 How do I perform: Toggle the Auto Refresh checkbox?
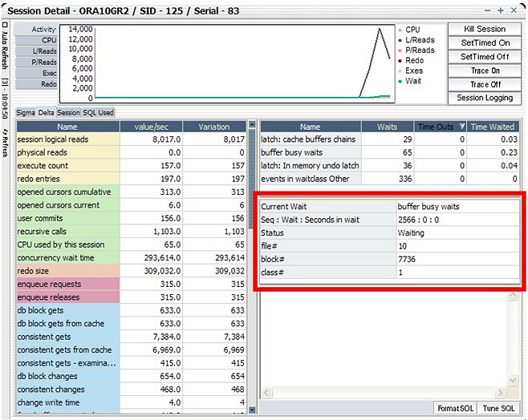[5, 25]
